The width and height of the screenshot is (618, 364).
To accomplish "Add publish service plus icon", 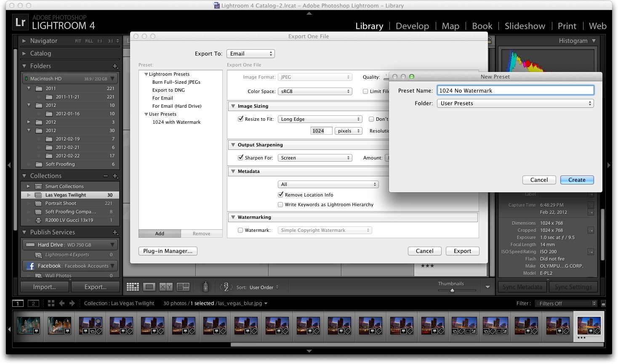I will click(115, 232).
